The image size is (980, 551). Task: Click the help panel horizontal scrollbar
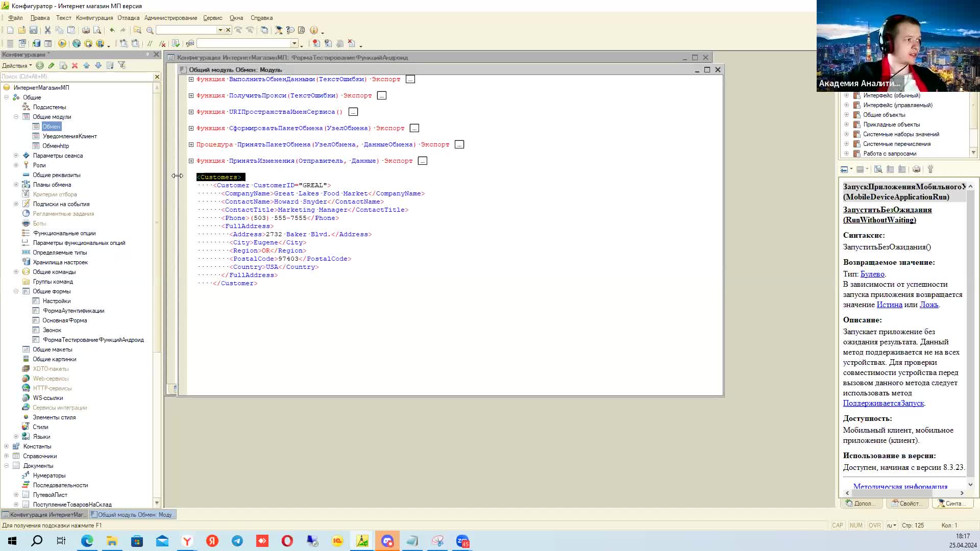904,493
